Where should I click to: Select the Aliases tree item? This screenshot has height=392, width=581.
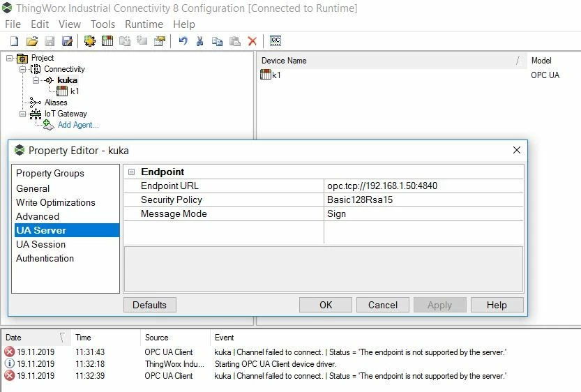(x=56, y=103)
